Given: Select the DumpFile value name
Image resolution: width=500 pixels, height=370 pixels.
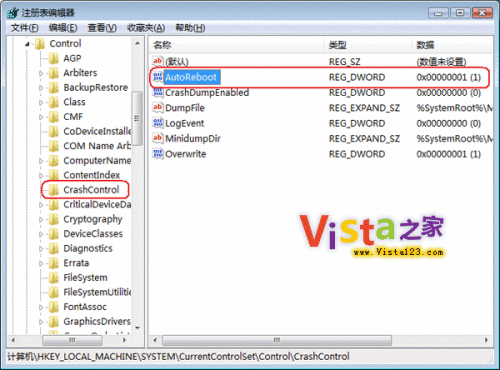Looking at the screenshot, I should click(x=185, y=108).
